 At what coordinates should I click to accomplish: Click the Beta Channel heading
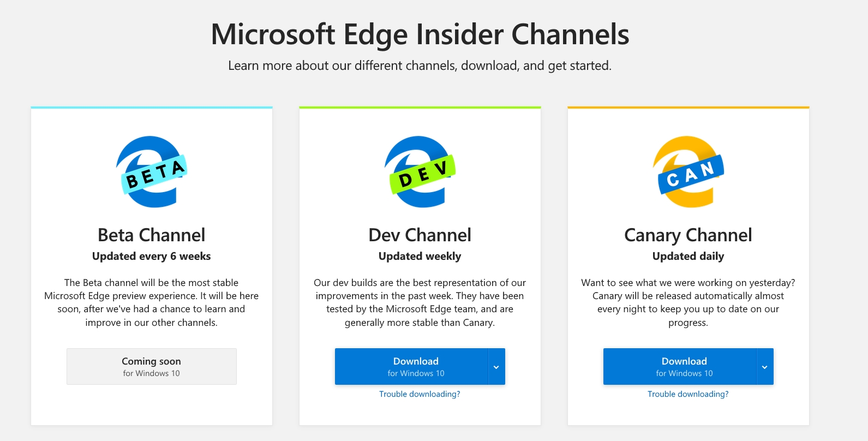pos(152,235)
